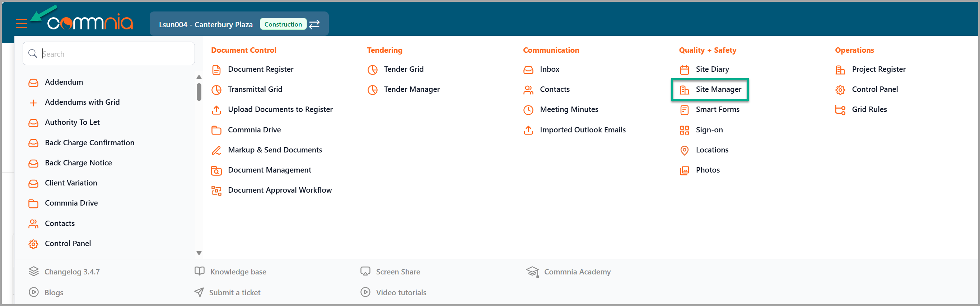The width and height of the screenshot is (980, 306).
Task: Click the sidebar scrollbar thumb
Action: tap(199, 92)
